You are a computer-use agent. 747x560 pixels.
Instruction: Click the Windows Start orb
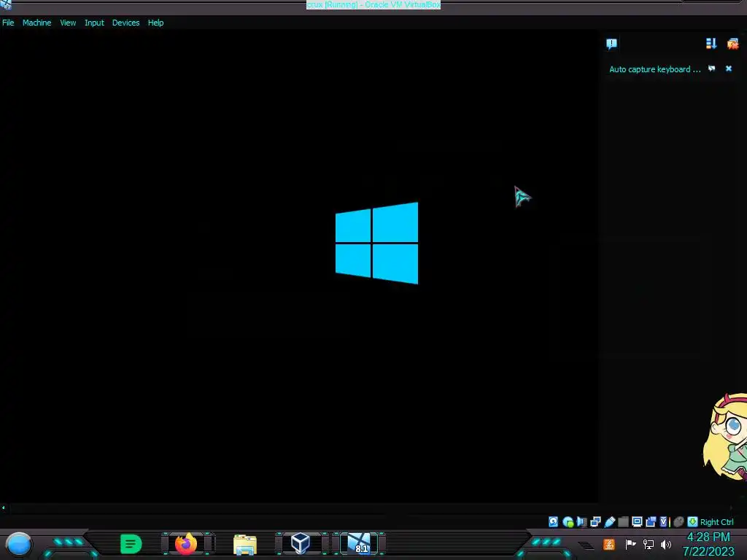coord(19,544)
